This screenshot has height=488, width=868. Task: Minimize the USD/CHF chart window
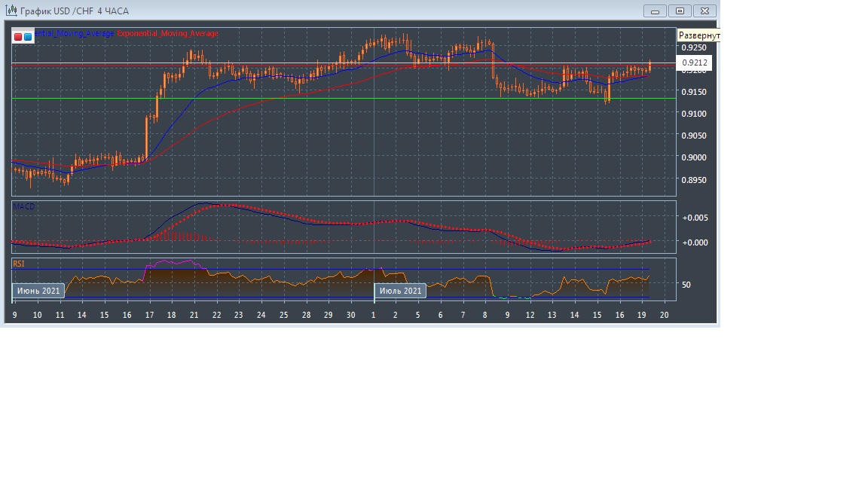coord(655,11)
